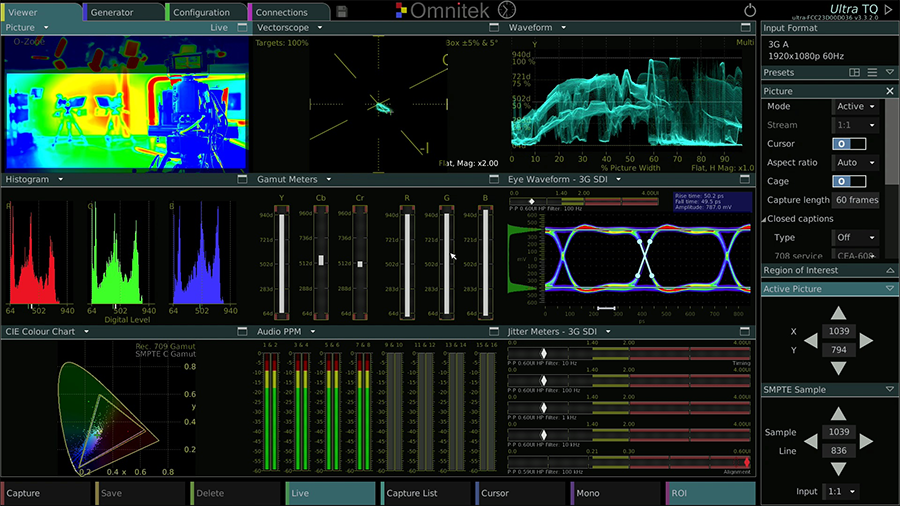This screenshot has height=506, width=900.
Task: Switch to the Generator tab
Action: tap(123, 12)
